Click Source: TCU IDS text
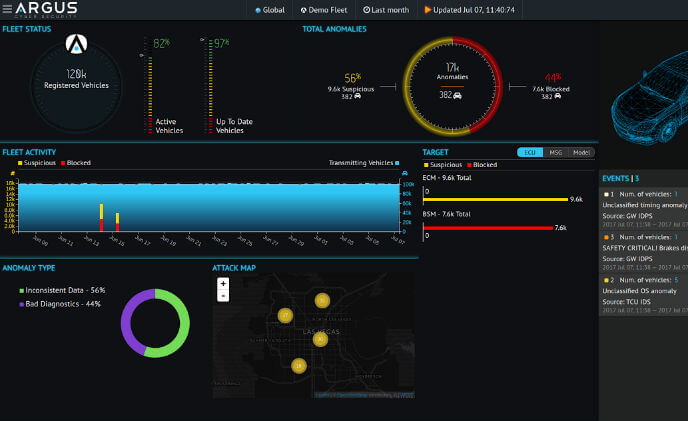Image resolution: width=688 pixels, height=421 pixels. click(x=626, y=302)
